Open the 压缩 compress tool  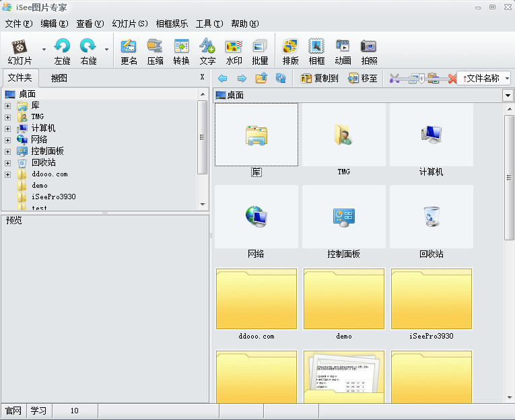155,51
